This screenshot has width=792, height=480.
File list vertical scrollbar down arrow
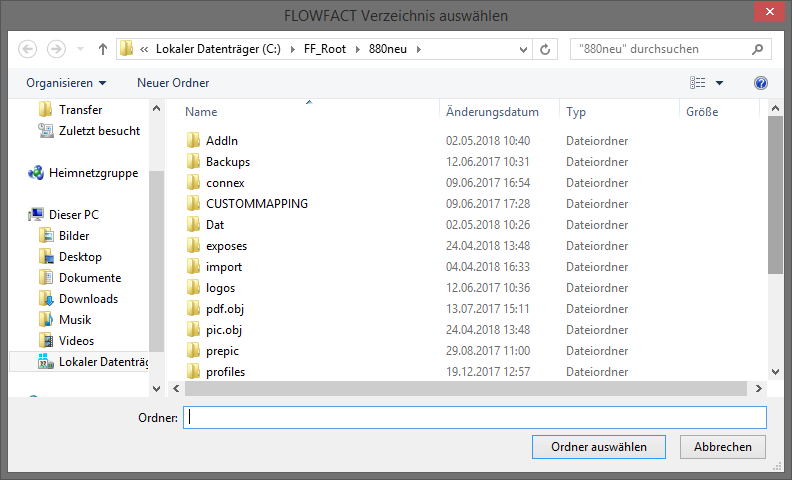[x=776, y=372]
